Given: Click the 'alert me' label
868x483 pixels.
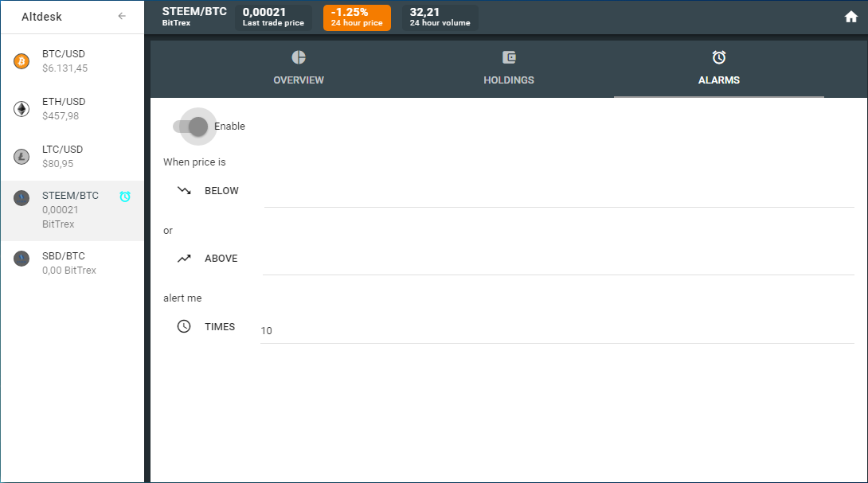Looking at the screenshot, I should [x=182, y=298].
